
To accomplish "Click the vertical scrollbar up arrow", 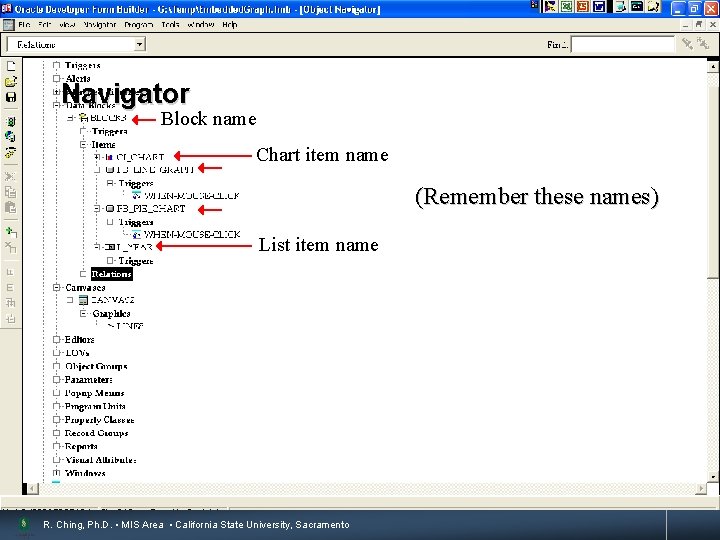I will click(713, 67).
